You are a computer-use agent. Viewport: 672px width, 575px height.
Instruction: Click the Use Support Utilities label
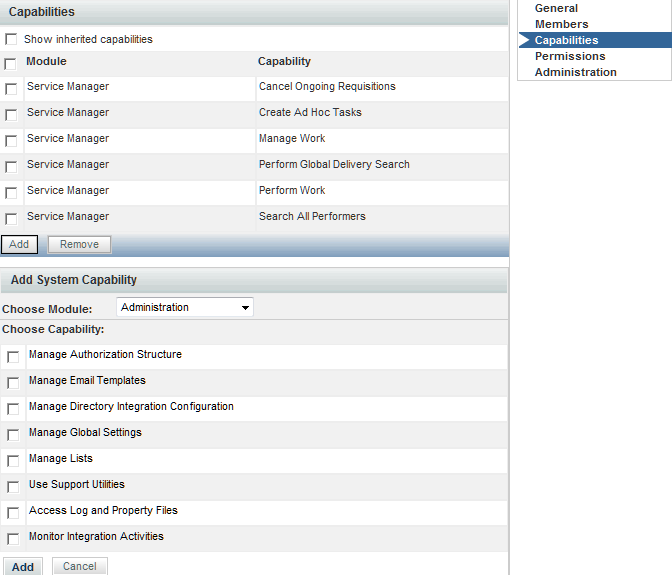click(x=77, y=484)
